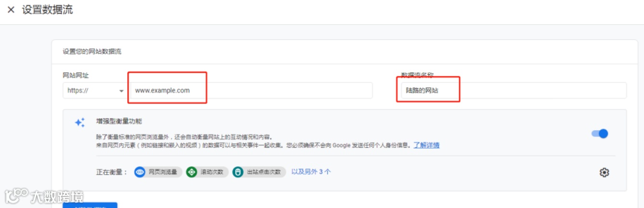Click the 滚动次数 chip

click(x=207, y=172)
